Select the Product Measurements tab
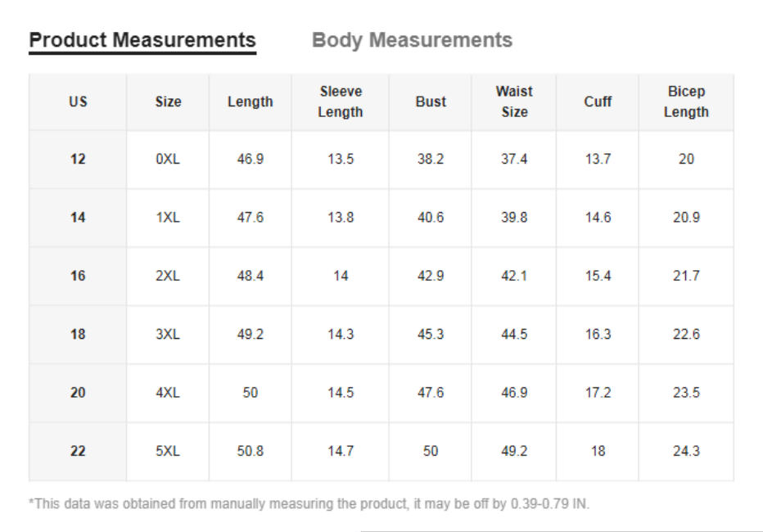This screenshot has height=532, width=763. coord(142,40)
